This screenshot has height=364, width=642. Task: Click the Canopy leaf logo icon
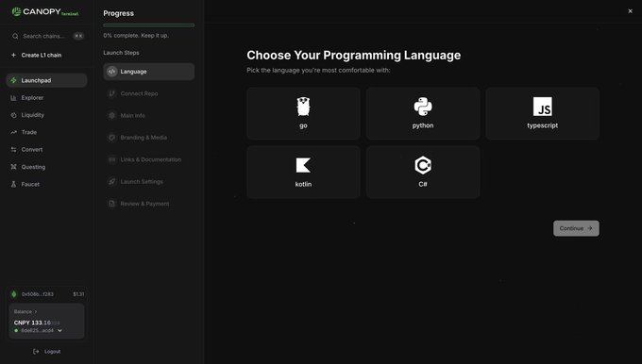click(x=16, y=12)
